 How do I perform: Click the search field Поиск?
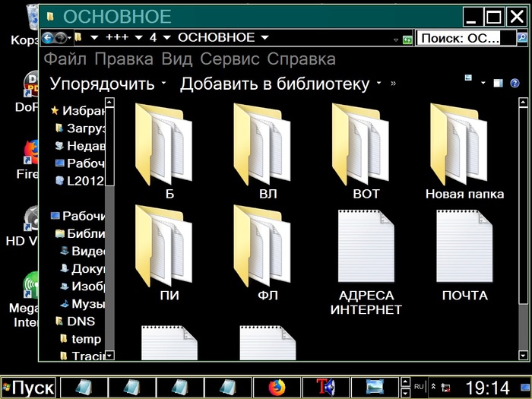pyautogui.click(x=458, y=37)
